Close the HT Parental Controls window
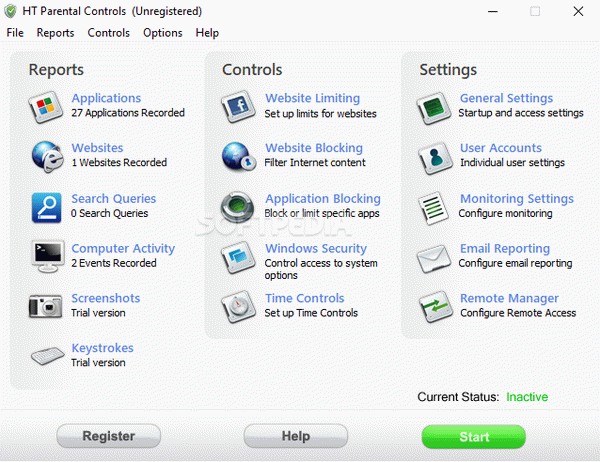600x462 pixels. click(578, 11)
